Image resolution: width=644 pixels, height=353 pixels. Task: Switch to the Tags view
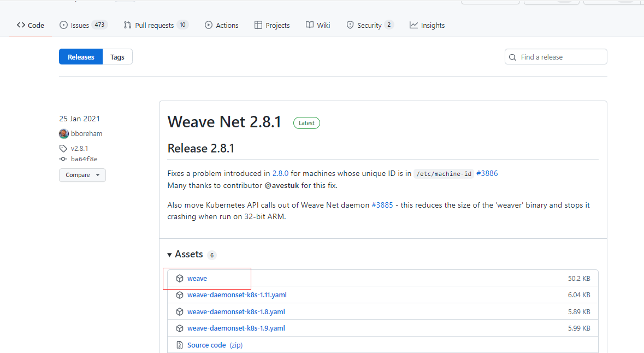click(117, 57)
